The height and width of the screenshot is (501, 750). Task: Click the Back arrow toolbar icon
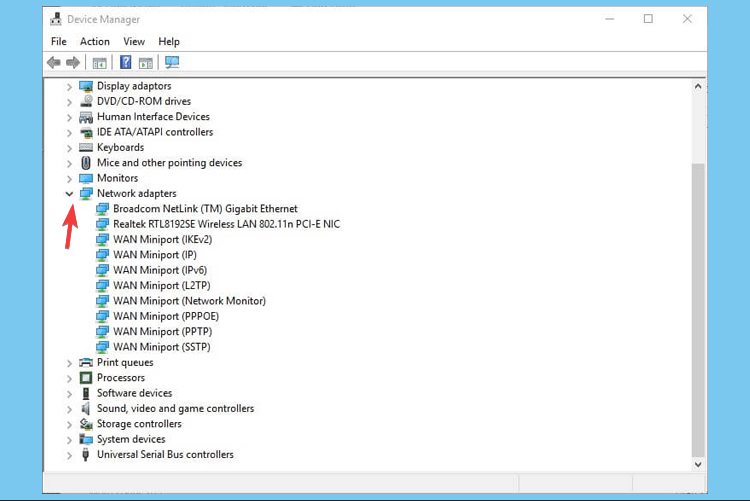[x=54, y=62]
